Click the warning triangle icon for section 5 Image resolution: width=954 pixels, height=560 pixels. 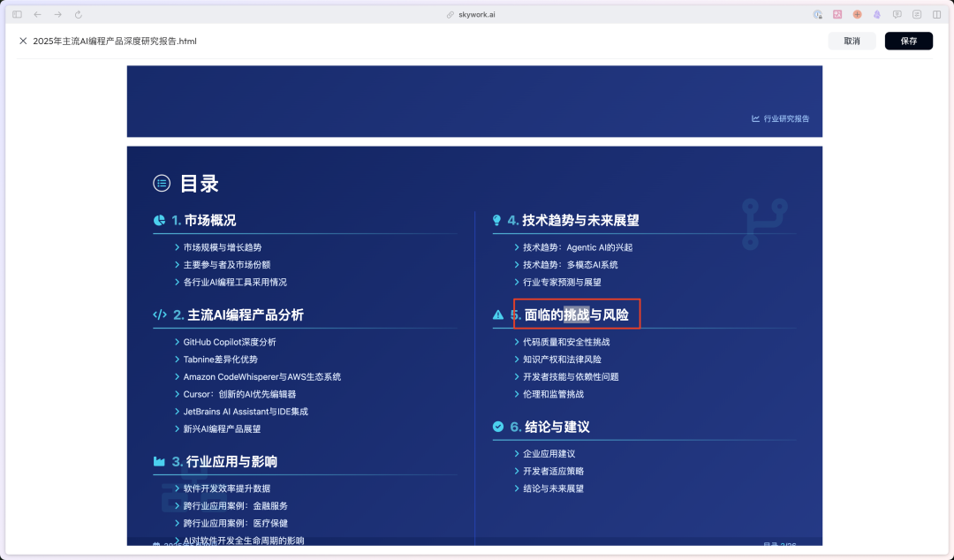click(x=498, y=314)
